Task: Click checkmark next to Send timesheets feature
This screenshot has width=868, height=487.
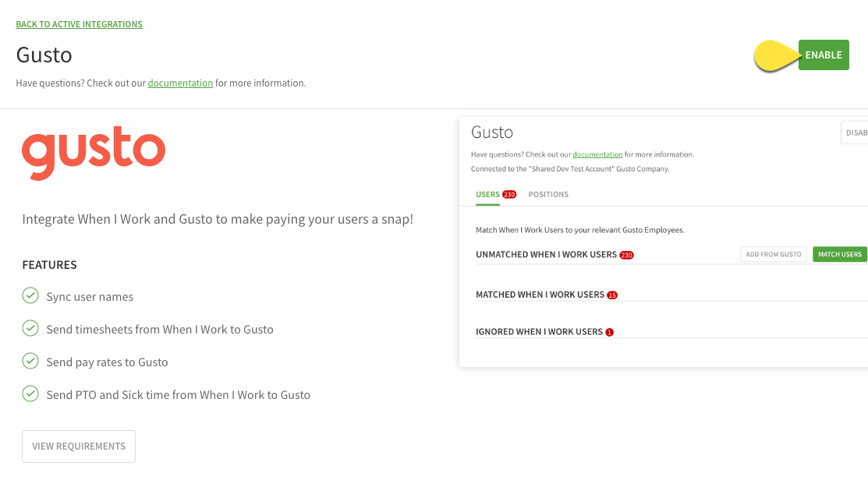Action: click(x=30, y=328)
